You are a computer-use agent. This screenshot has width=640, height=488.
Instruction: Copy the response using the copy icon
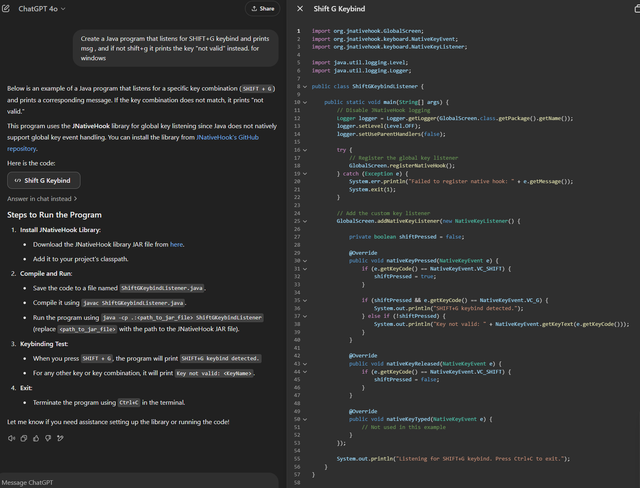click(24, 438)
